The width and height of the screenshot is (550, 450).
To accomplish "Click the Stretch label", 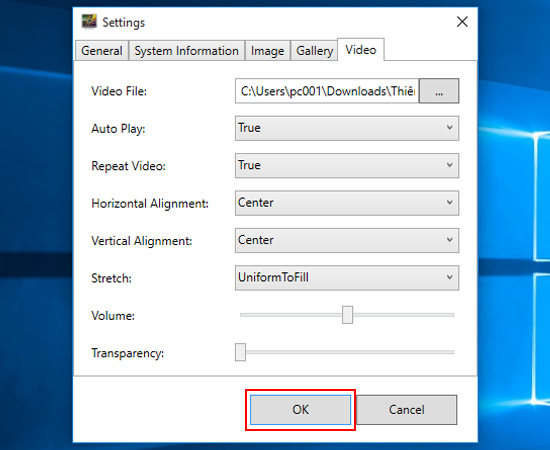I will 112,278.
